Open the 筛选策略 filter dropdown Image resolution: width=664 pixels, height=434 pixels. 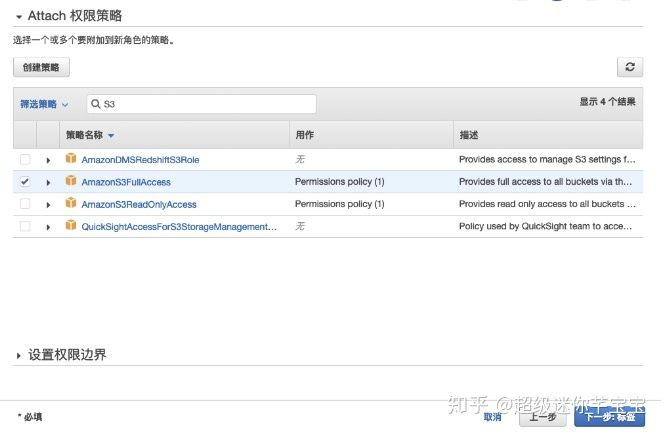(x=44, y=104)
